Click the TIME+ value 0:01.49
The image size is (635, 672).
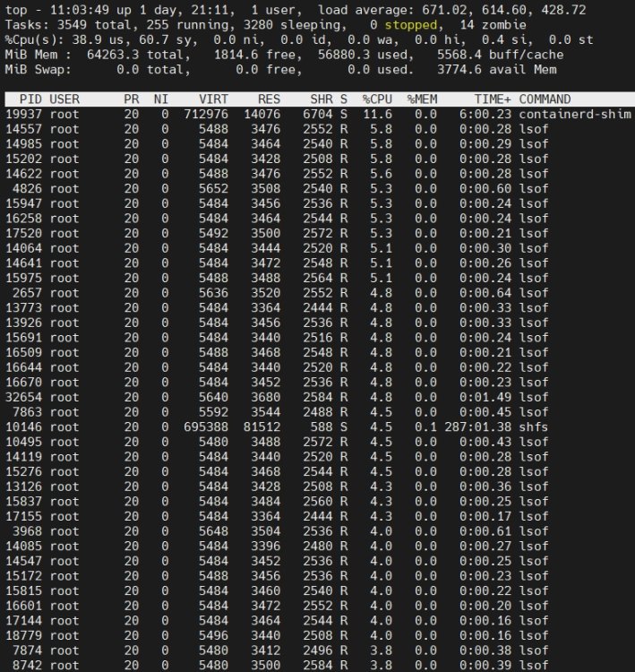pos(485,397)
